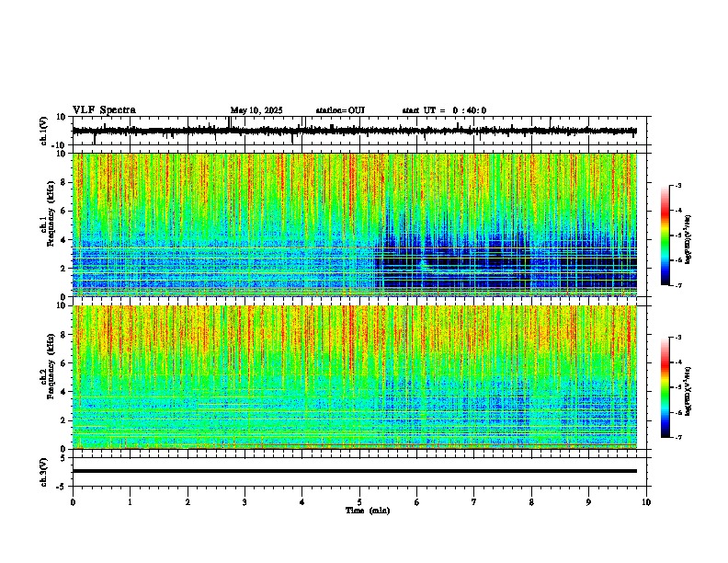Click the "VLF Spectra" plot title

click(x=104, y=110)
